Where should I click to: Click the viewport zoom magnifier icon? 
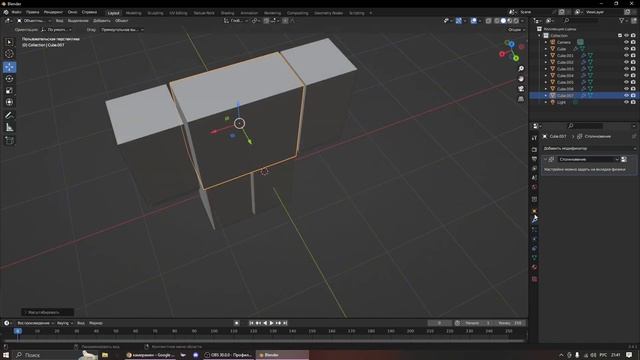pyautogui.click(x=521, y=69)
